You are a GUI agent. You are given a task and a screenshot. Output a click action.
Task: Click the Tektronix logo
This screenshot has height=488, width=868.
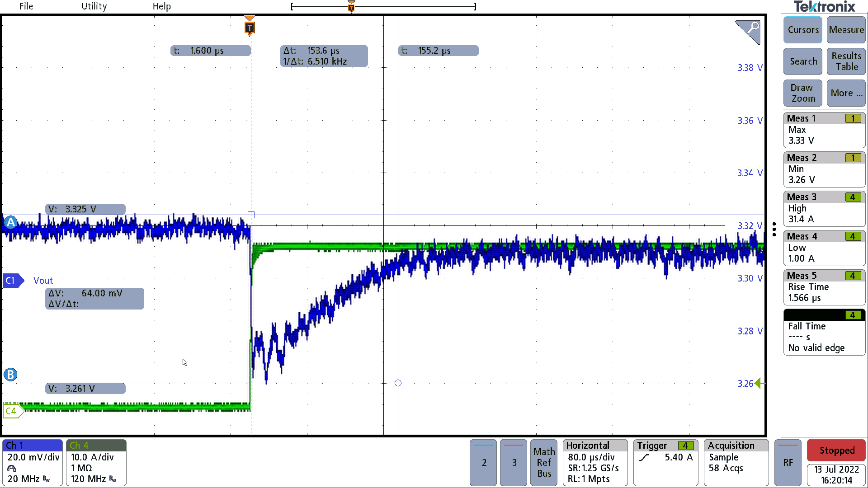824,7
